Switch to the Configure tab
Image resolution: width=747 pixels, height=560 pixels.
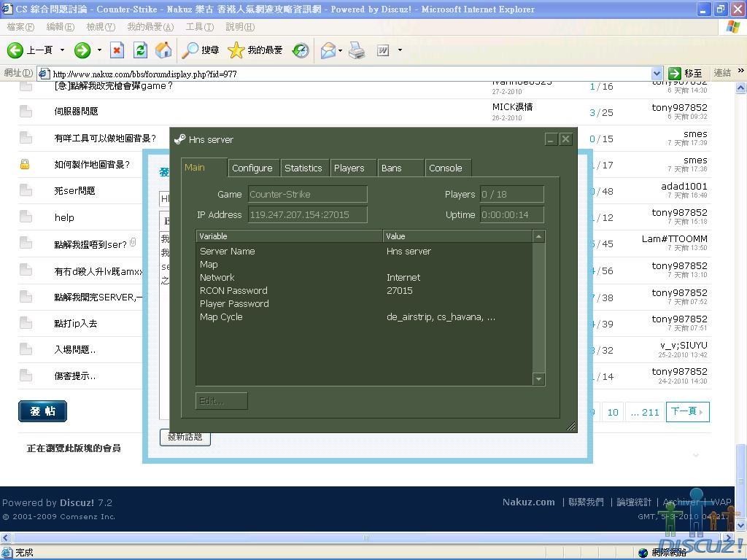[x=252, y=168]
